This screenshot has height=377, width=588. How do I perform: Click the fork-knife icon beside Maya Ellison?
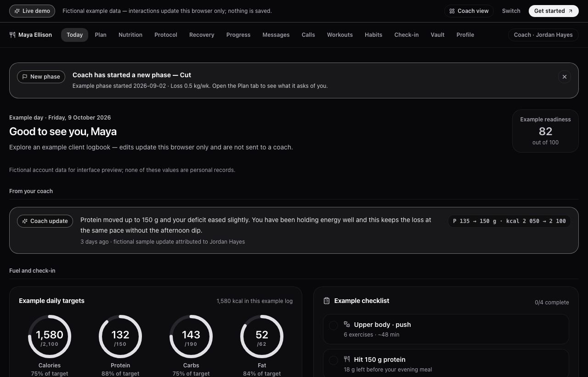[12, 35]
